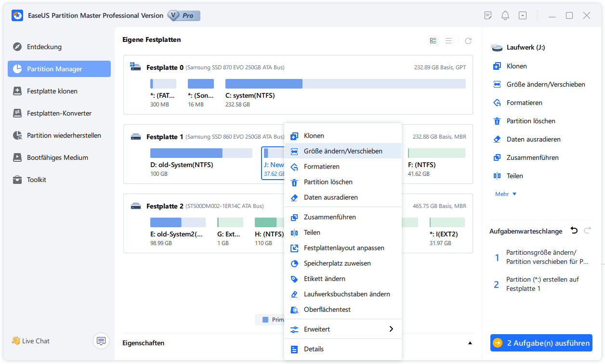The image size is (605, 364).
Task: Open the notes icon in the title bar
Action: [488, 15]
